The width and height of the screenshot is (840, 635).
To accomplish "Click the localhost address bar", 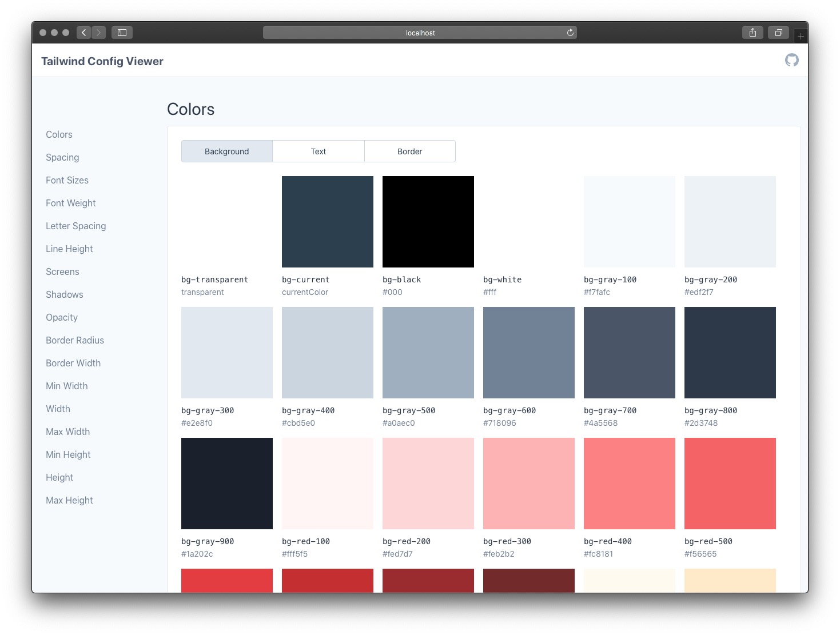I will click(x=420, y=33).
